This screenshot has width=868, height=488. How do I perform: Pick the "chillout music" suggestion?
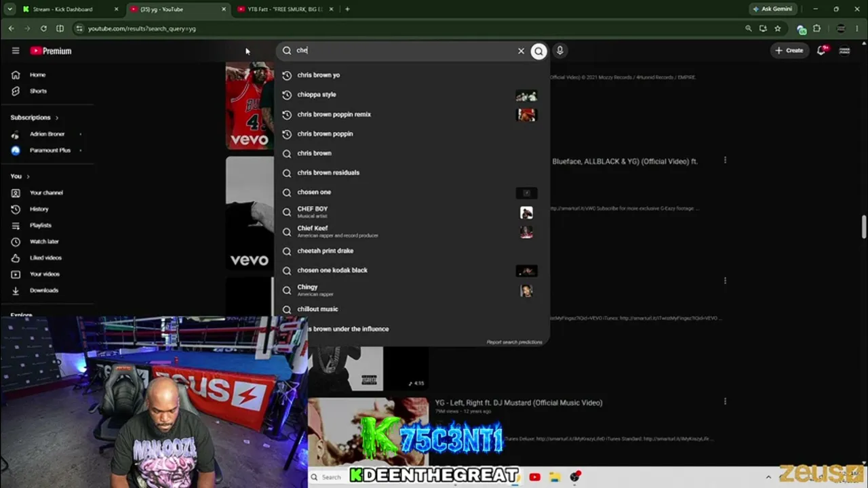(412, 310)
